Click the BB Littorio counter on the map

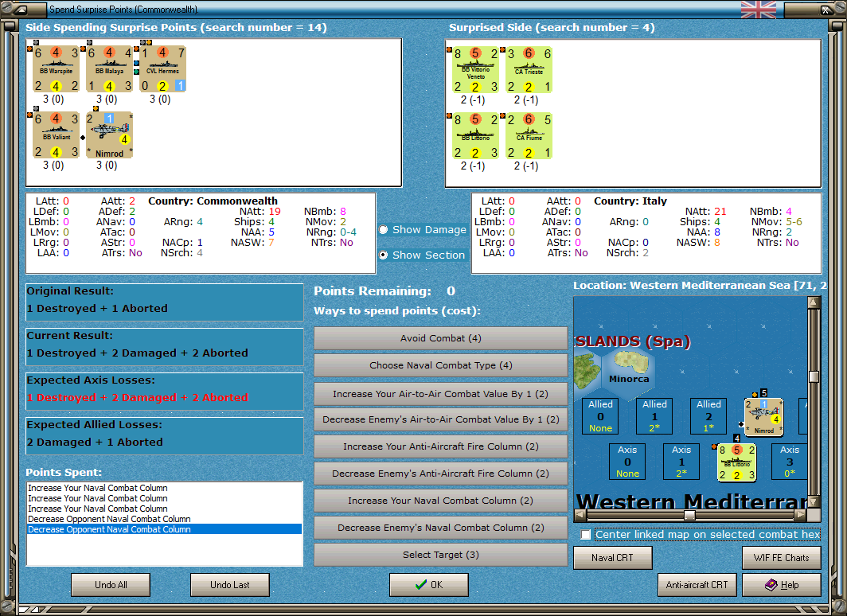pyautogui.click(x=736, y=462)
